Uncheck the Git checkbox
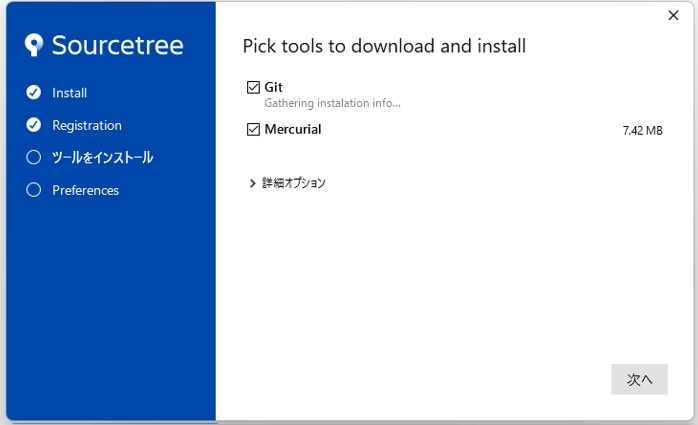 [253, 88]
